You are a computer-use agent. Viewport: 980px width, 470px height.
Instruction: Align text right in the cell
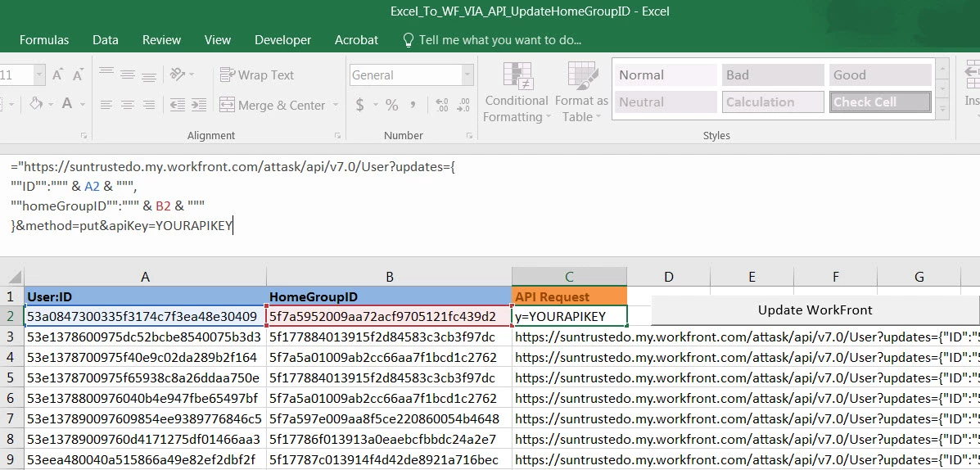(x=149, y=104)
